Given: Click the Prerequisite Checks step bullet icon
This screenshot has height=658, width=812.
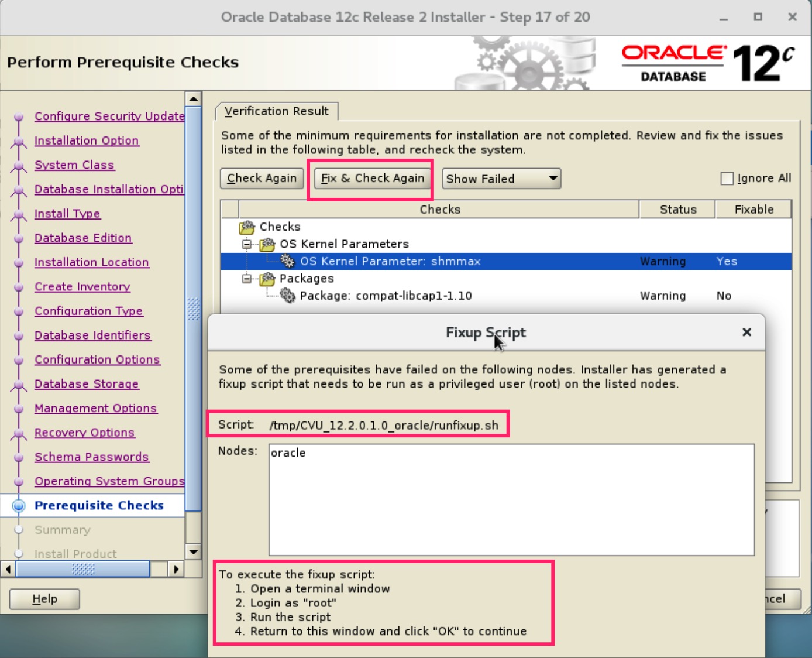Looking at the screenshot, I should 19,505.
